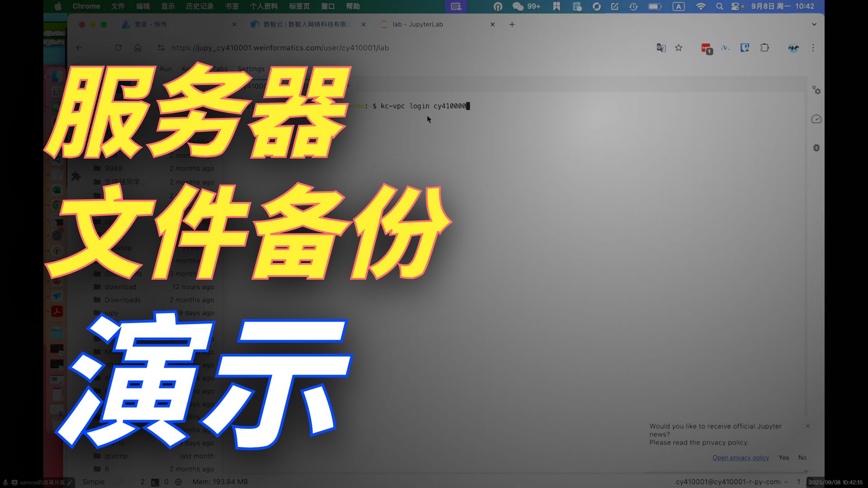
Task: Click Mem: 193.84 MB in status bar
Action: (x=220, y=482)
